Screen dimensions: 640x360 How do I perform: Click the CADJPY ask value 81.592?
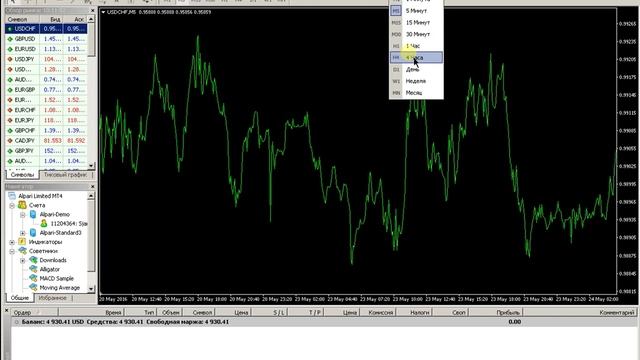(76, 141)
